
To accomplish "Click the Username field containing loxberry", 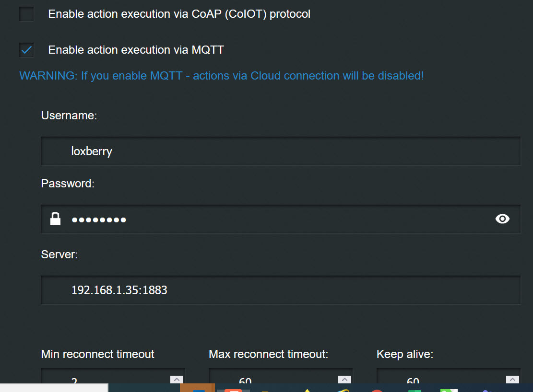I will point(281,151).
